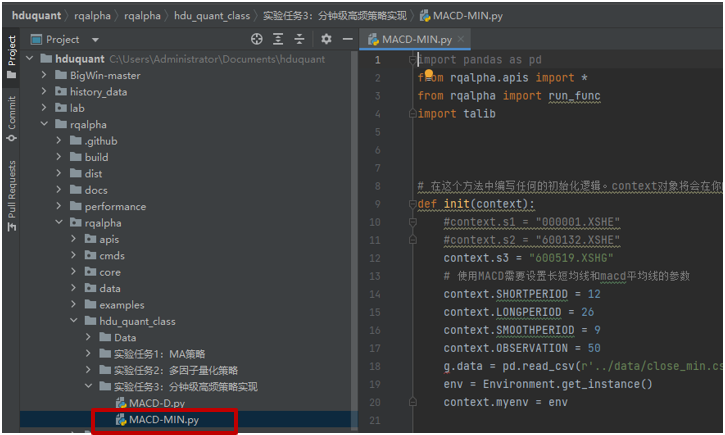This screenshot has height=435, width=725.
Task: Click the 实验任务3 breadcrumb item
Action: coord(335,16)
